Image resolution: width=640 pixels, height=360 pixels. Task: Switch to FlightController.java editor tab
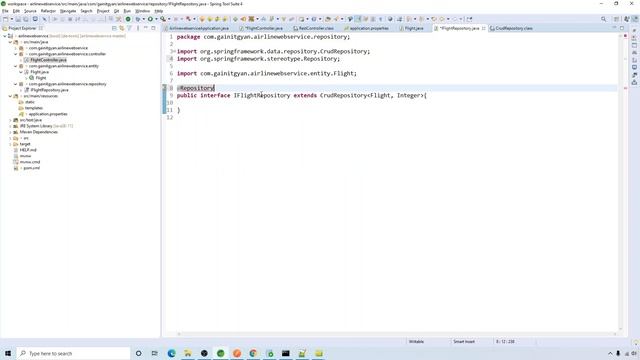(x=261, y=28)
